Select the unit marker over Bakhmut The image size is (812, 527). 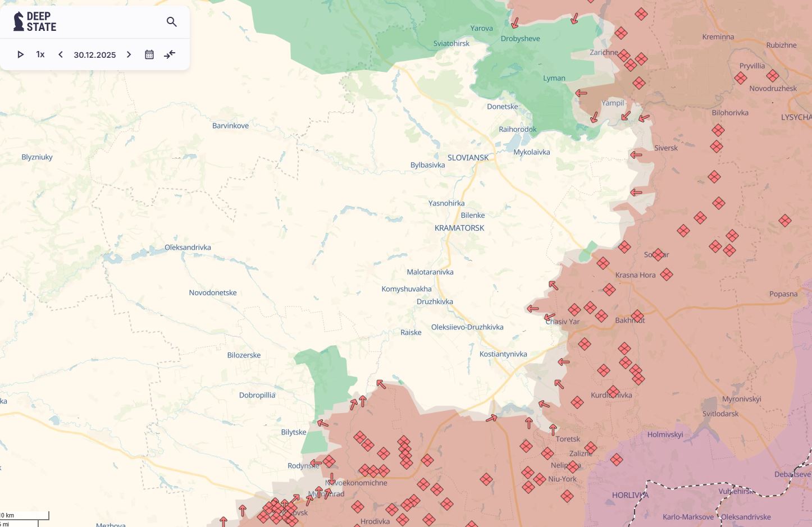pos(637,317)
